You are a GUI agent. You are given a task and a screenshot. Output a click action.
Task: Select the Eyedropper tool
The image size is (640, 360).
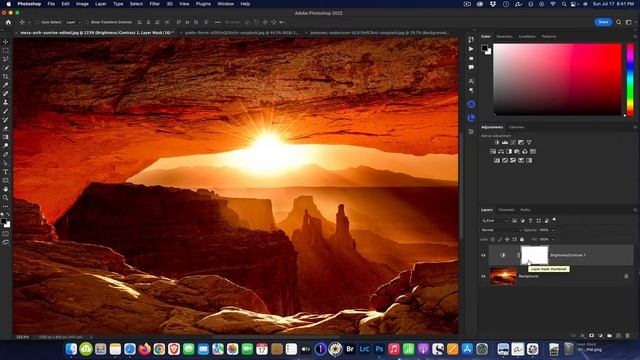[x=5, y=85]
